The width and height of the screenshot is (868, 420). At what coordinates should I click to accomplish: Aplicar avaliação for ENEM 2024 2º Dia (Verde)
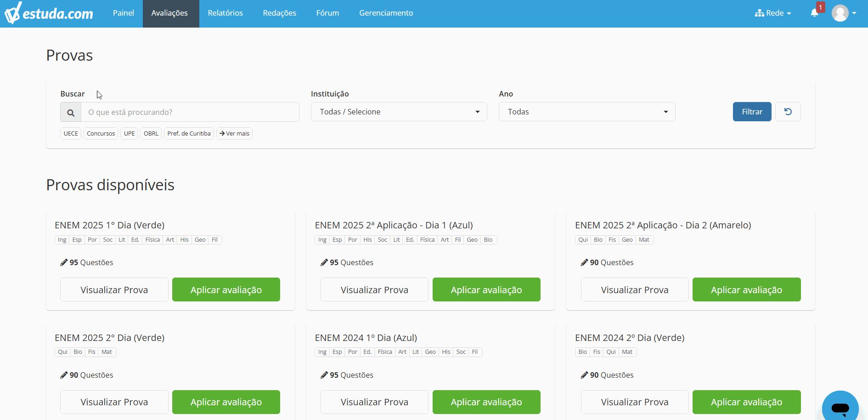(x=747, y=402)
